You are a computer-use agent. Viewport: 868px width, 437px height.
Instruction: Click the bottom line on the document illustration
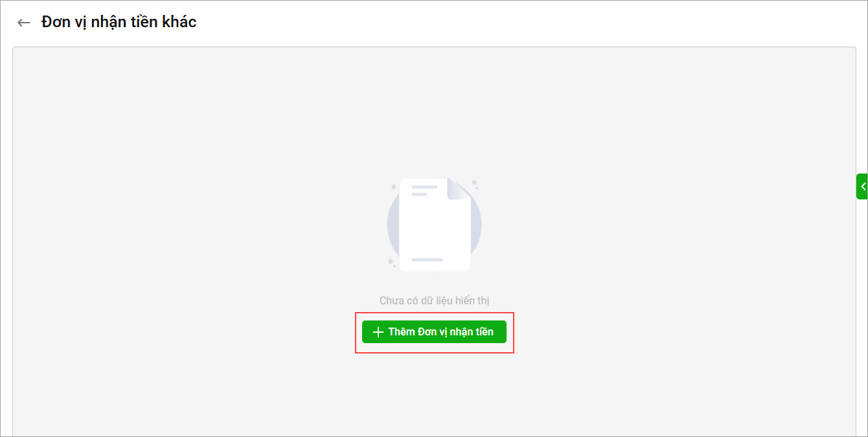[x=427, y=260]
